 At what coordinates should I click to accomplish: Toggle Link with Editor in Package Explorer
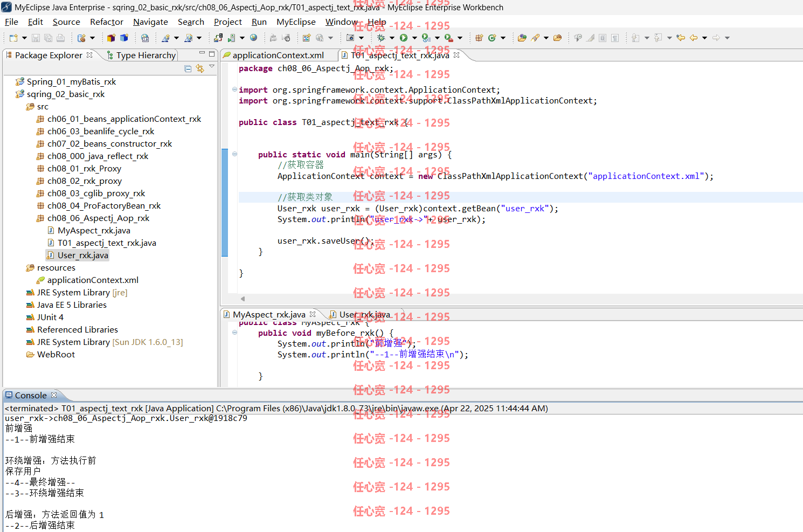coord(200,68)
